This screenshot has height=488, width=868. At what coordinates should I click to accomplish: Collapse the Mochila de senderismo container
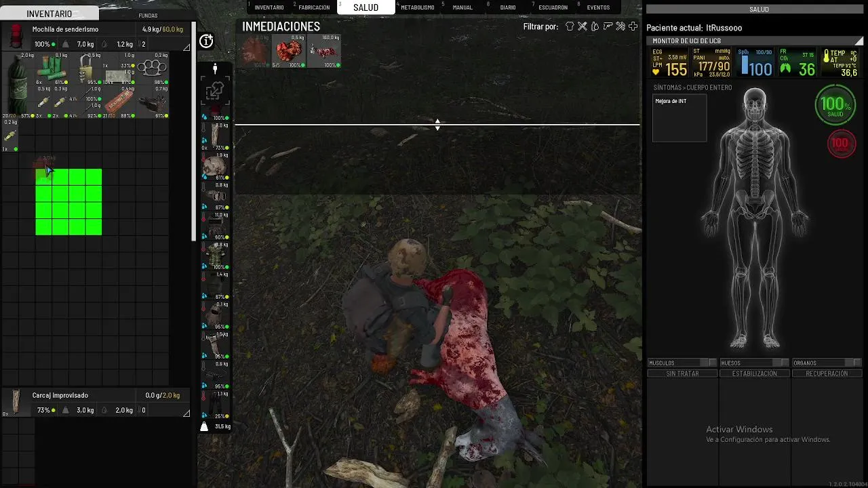coord(186,47)
